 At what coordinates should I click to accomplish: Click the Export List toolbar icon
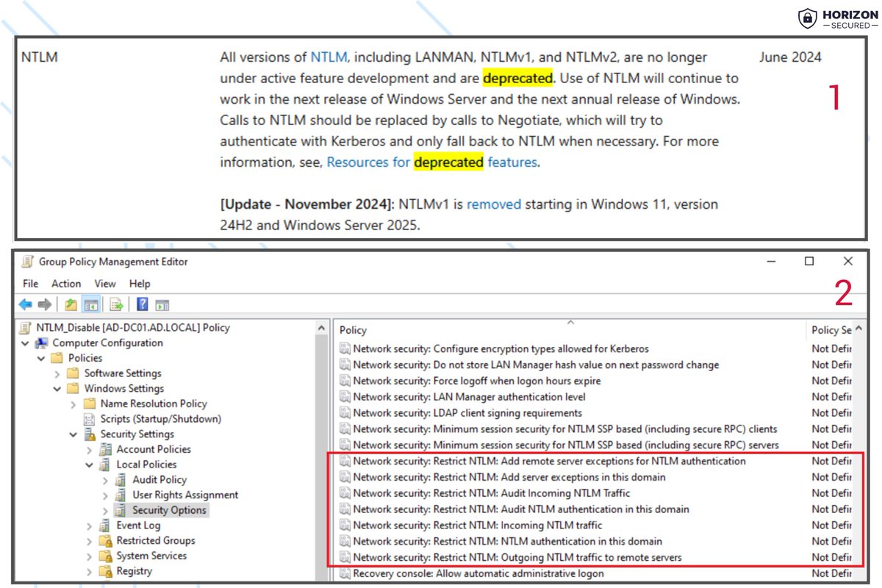pos(116,304)
